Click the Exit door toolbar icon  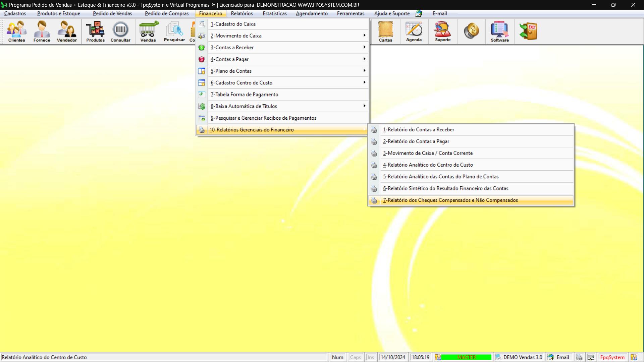(x=528, y=31)
